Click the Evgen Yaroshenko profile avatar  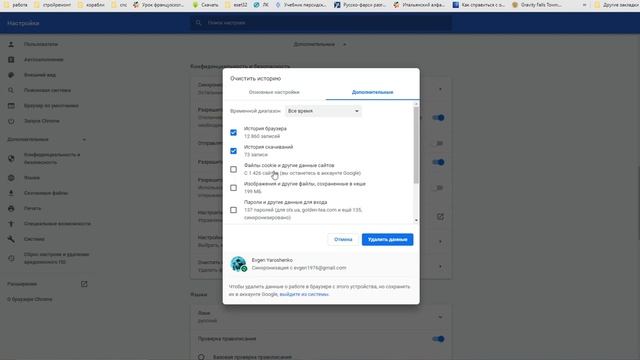[x=238, y=264]
